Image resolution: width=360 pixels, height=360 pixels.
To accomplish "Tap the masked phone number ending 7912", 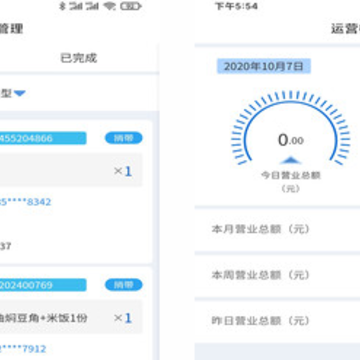I will tap(23, 349).
